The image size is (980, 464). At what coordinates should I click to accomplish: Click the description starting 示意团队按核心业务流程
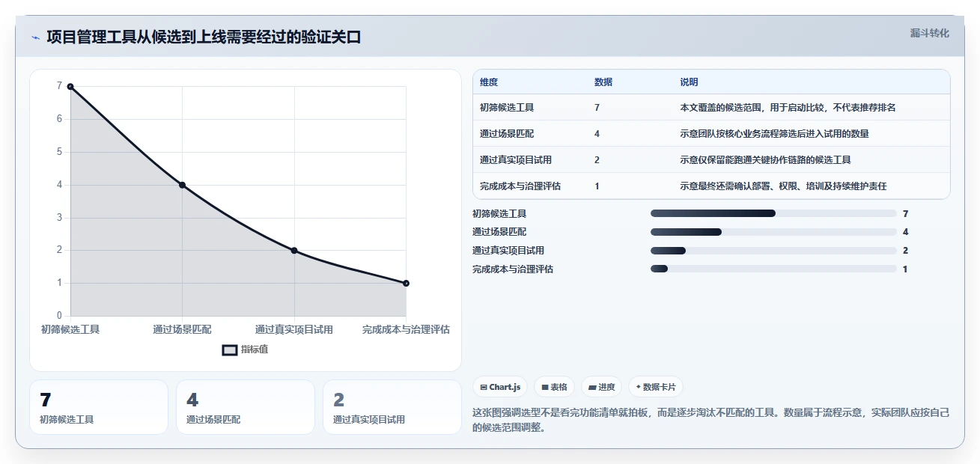774,134
